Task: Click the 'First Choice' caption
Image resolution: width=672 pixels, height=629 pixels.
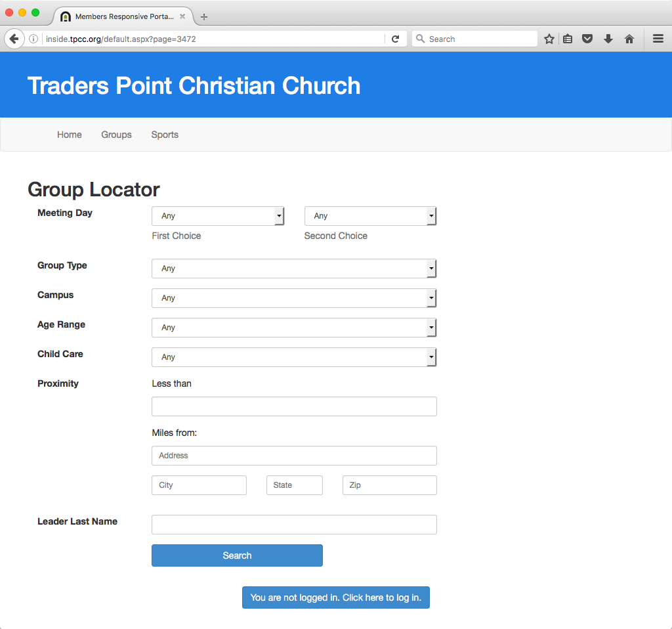Action: click(176, 236)
